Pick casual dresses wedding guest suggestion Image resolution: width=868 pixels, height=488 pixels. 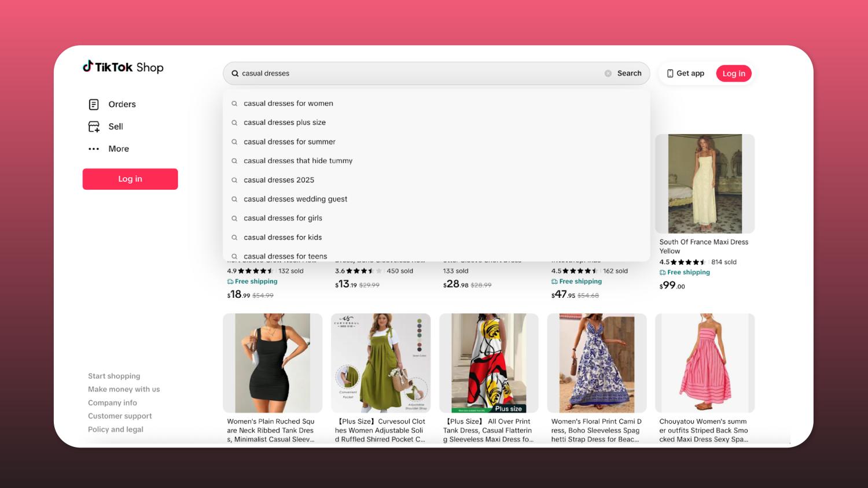point(295,199)
